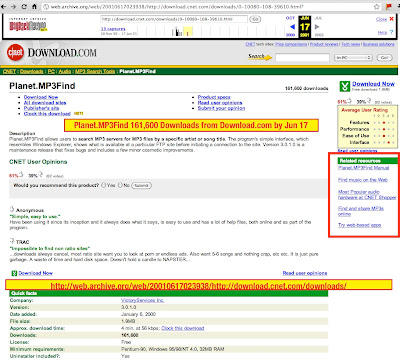Open VictoryServices Inc. company link

(143, 300)
